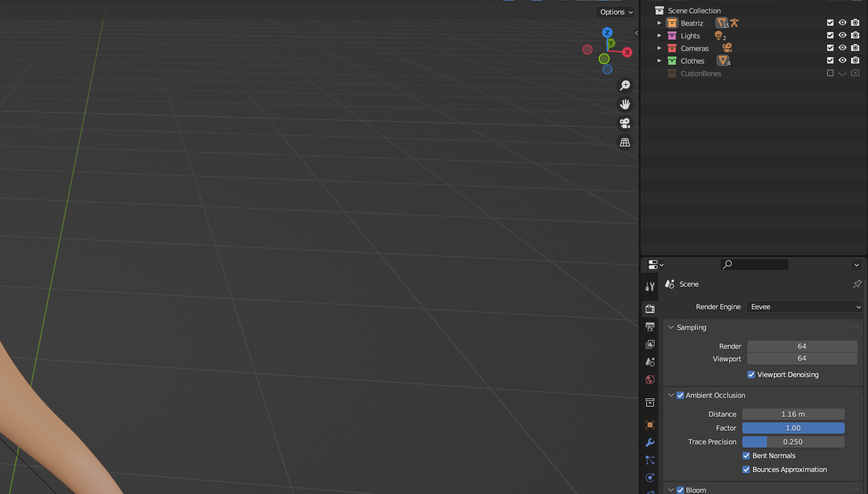Open the Object properties tab
This screenshot has width=868, height=494.
coord(650,425)
